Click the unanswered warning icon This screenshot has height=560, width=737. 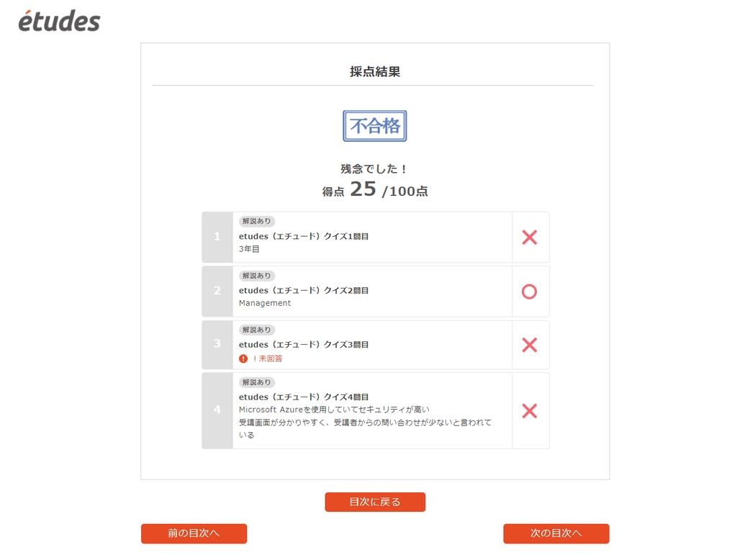pos(243,358)
